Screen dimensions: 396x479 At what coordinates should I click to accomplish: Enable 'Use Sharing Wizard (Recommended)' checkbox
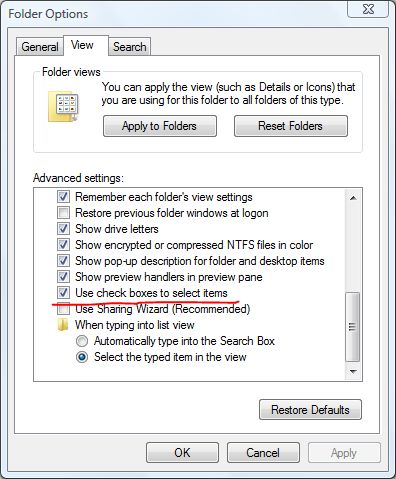tap(63, 309)
